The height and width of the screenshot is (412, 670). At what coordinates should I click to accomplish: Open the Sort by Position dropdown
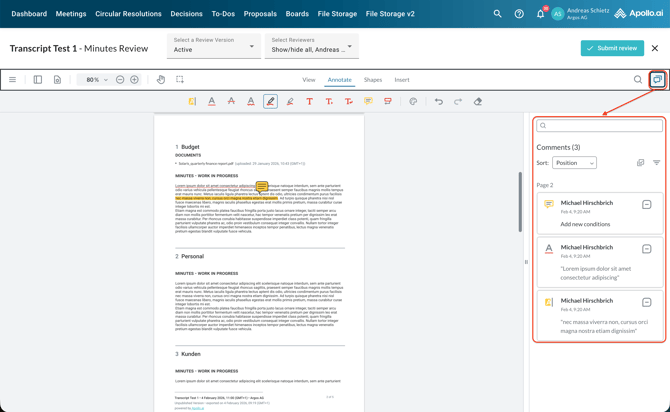pos(574,163)
